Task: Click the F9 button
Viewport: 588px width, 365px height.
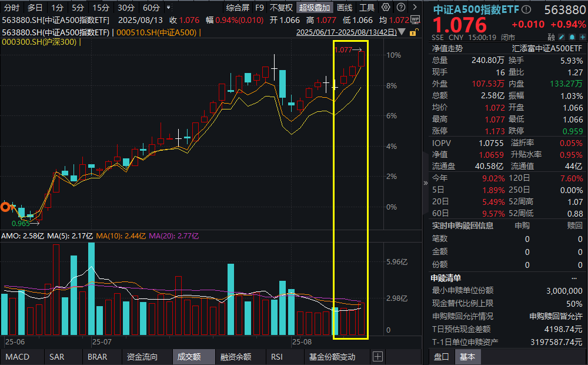Action: point(260,8)
